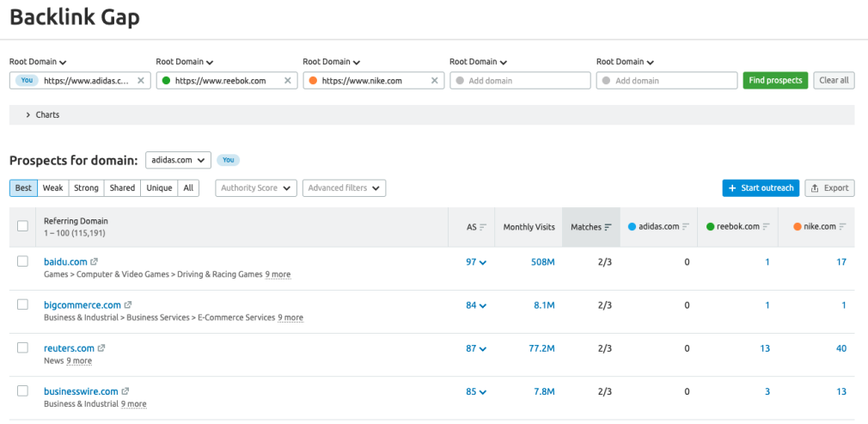
Task: Click the green reebok.com dot in domain field
Action: [x=166, y=80]
